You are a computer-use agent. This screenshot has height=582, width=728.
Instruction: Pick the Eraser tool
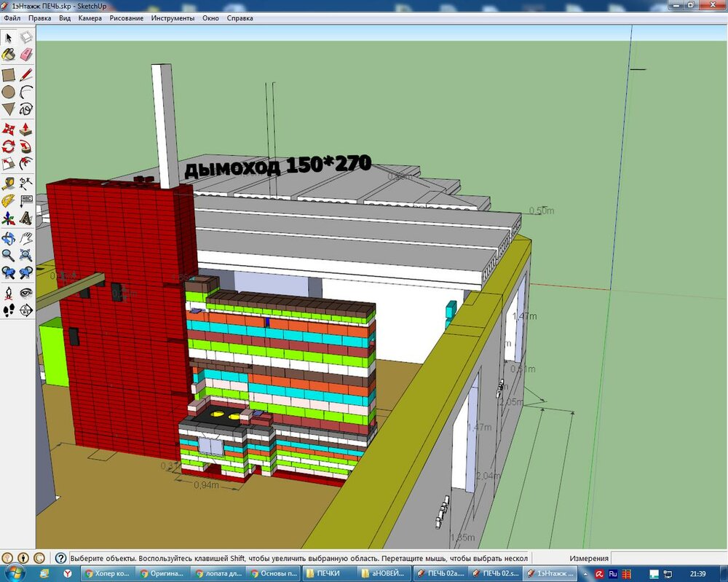[26, 55]
